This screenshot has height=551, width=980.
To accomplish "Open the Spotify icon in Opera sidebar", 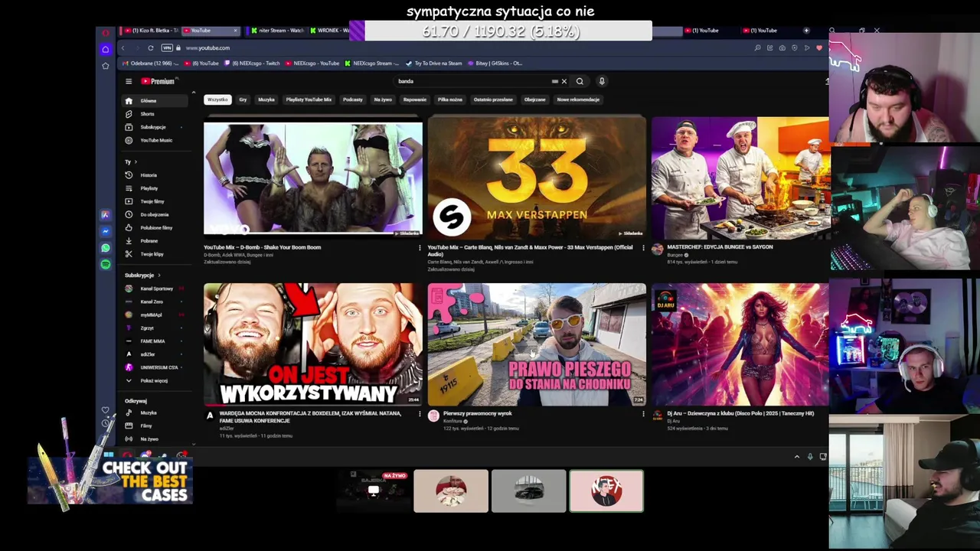I will tap(106, 264).
